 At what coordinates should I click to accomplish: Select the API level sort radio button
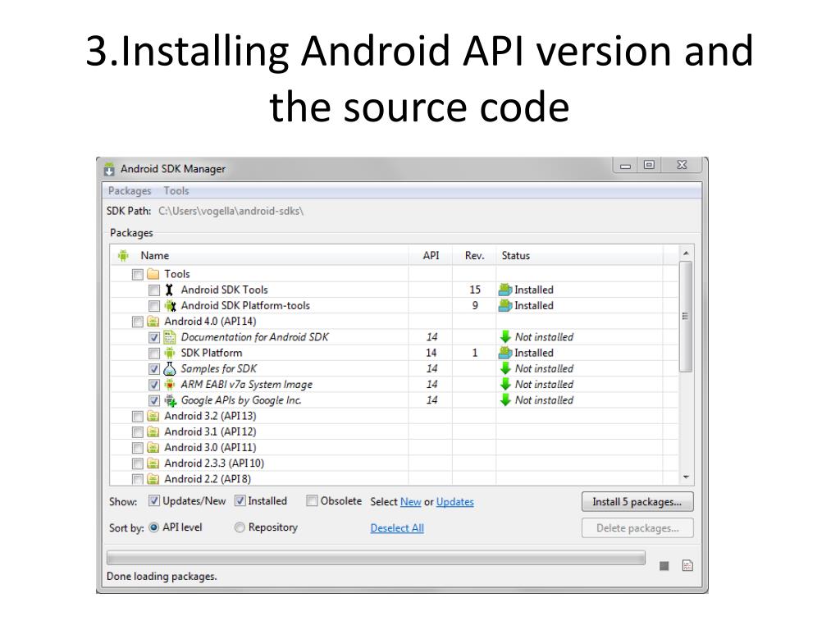click(154, 527)
